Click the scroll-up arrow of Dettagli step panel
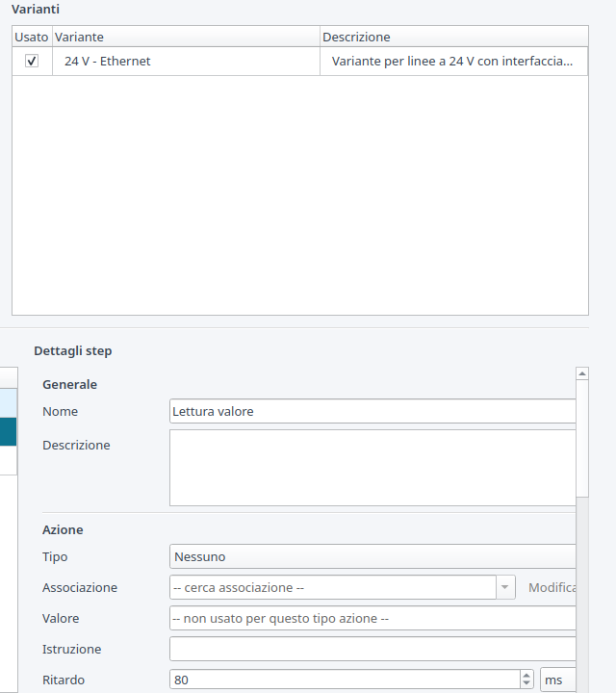Viewport: 616px width, 693px height. tap(582, 373)
